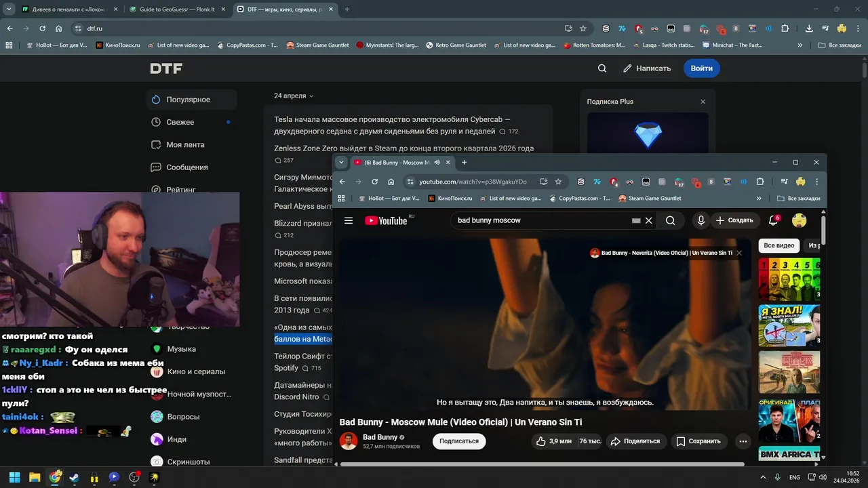Click the YouTube search magnifier button

(x=670, y=220)
